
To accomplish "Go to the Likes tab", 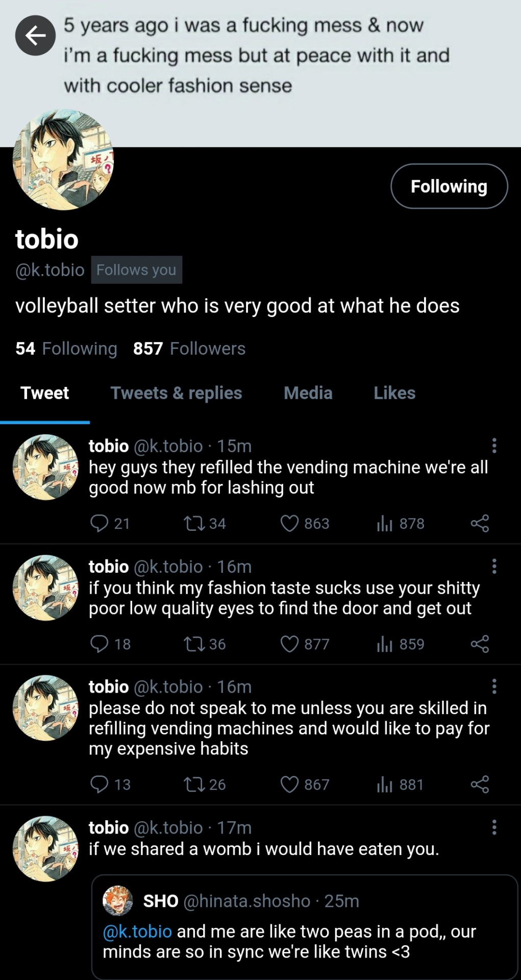I will [394, 393].
